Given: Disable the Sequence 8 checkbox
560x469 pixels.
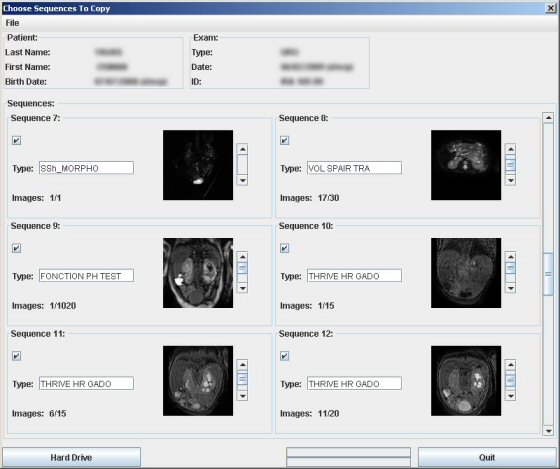Looking at the screenshot, I should click(284, 140).
